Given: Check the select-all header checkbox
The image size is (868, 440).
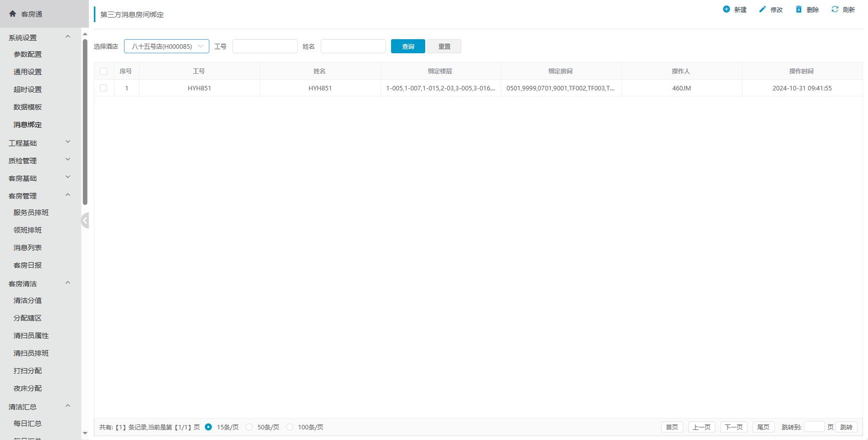Looking at the screenshot, I should [x=103, y=71].
